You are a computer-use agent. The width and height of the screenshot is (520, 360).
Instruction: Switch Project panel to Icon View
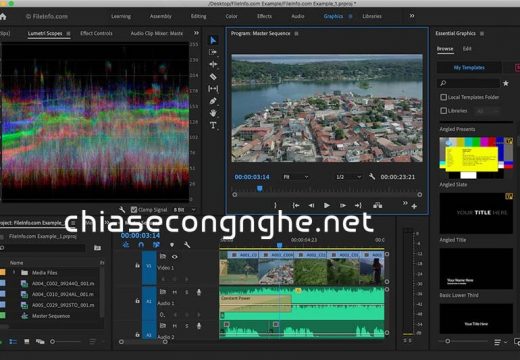tap(27, 342)
